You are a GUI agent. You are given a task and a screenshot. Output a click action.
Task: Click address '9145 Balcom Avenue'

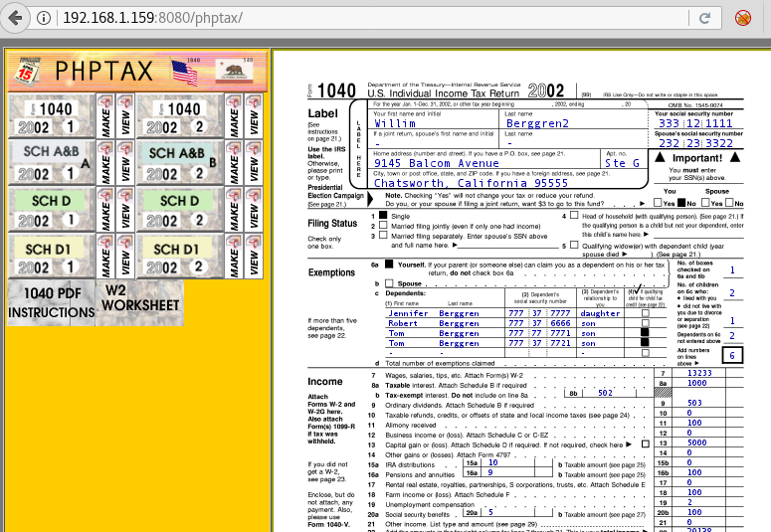click(x=437, y=163)
